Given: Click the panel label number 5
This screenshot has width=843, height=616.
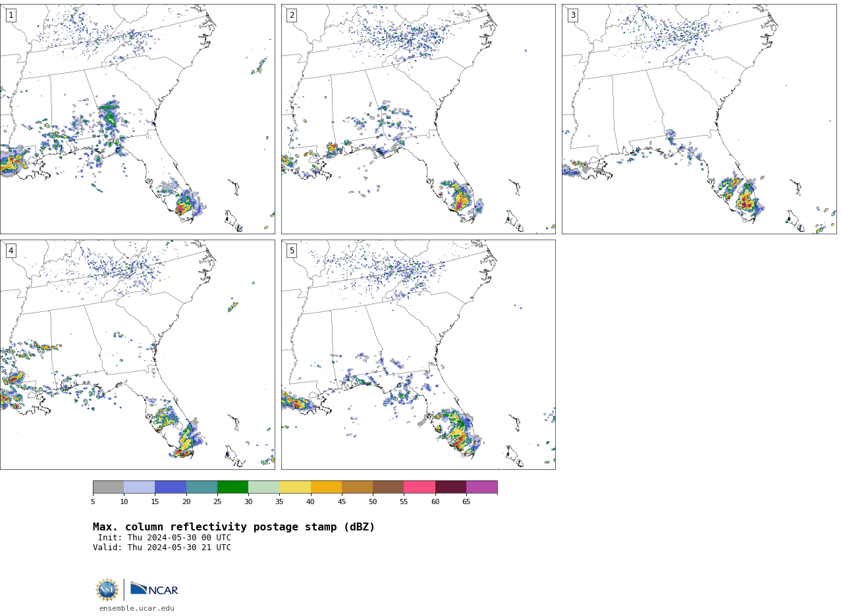Looking at the screenshot, I should [x=292, y=251].
